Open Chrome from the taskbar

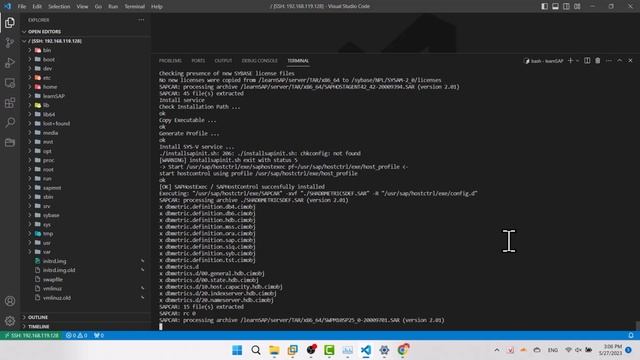coord(403,350)
